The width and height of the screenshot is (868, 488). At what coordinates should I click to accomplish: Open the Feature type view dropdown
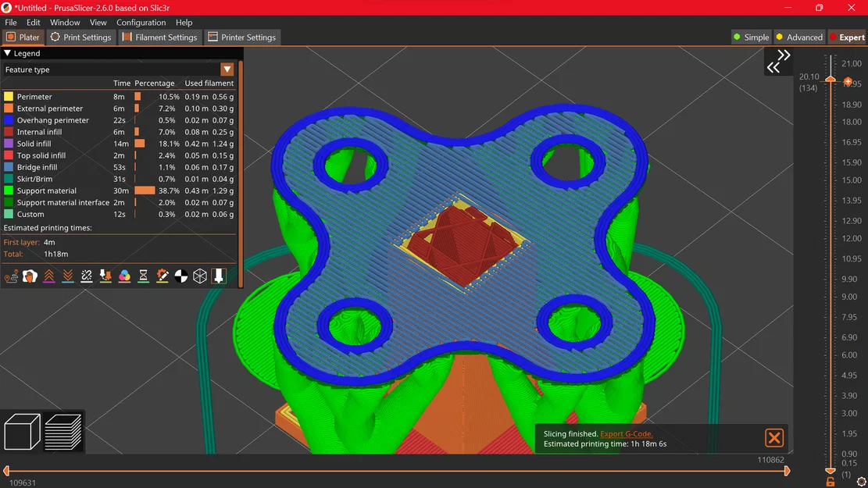(227, 69)
